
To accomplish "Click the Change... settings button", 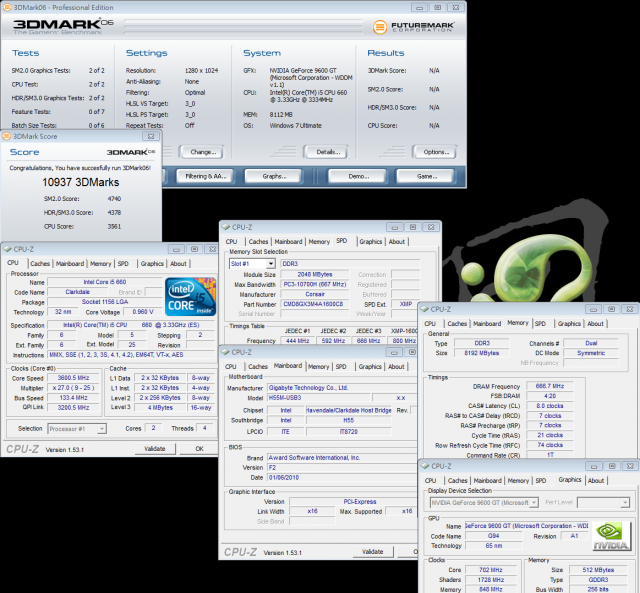I will [x=203, y=152].
